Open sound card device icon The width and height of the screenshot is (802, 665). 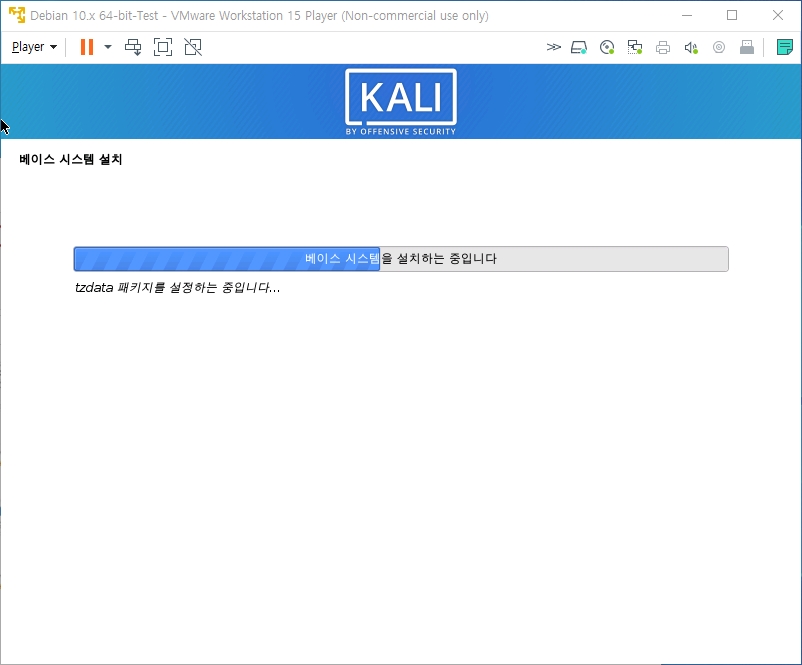pyautogui.click(x=691, y=48)
